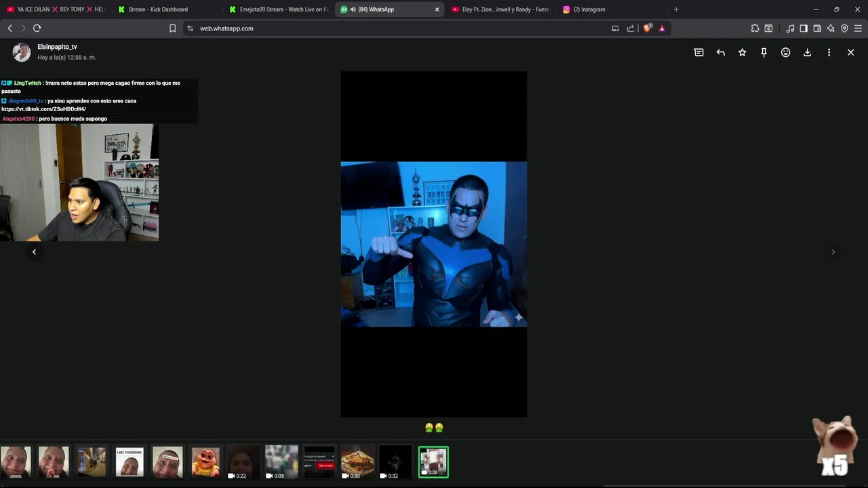
Task: Reply to this media message
Action: coord(720,52)
